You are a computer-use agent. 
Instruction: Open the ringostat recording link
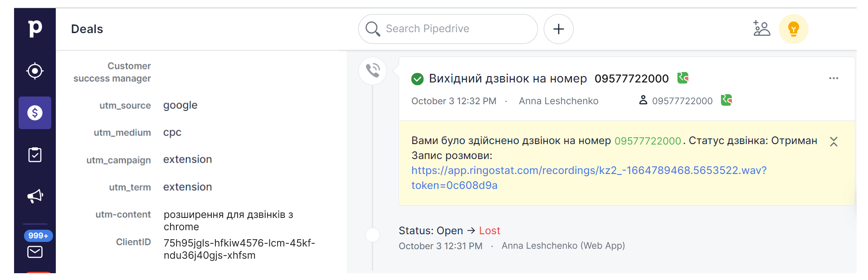[x=589, y=178]
